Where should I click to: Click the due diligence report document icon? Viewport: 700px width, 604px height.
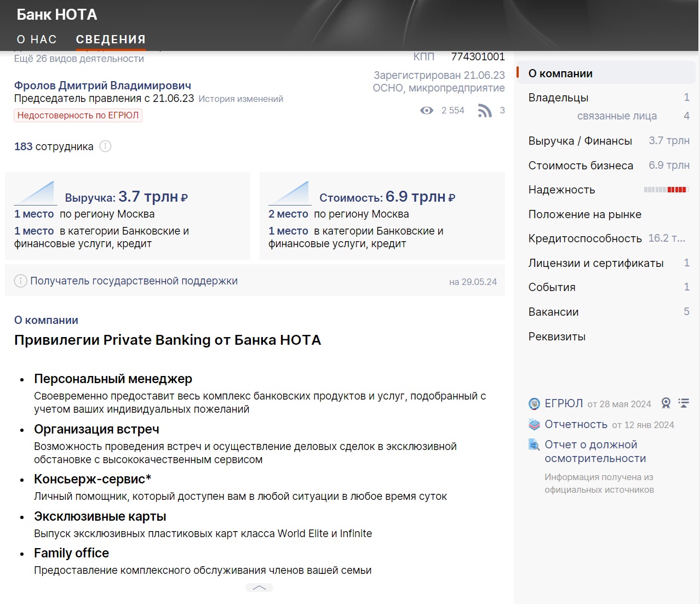click(534, 445)
